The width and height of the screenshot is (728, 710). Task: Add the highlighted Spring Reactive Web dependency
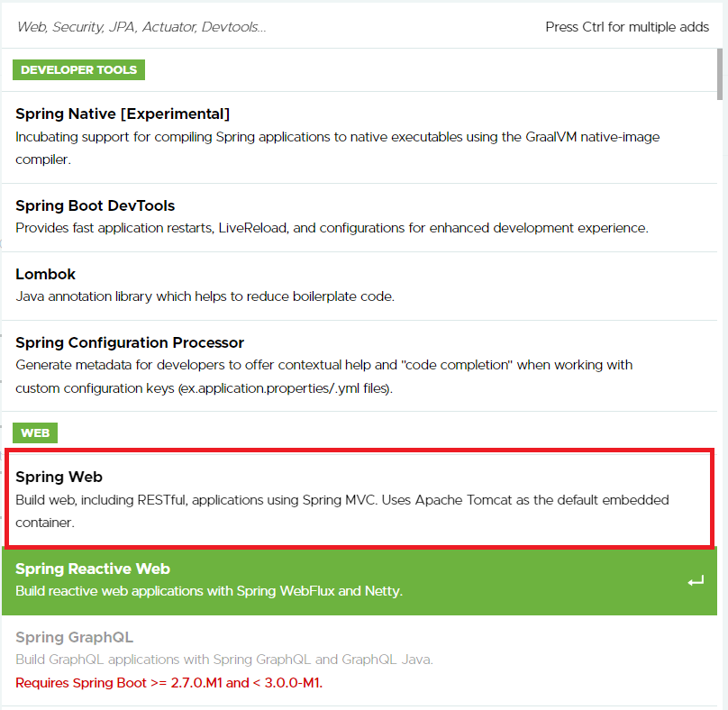[359, 580]
